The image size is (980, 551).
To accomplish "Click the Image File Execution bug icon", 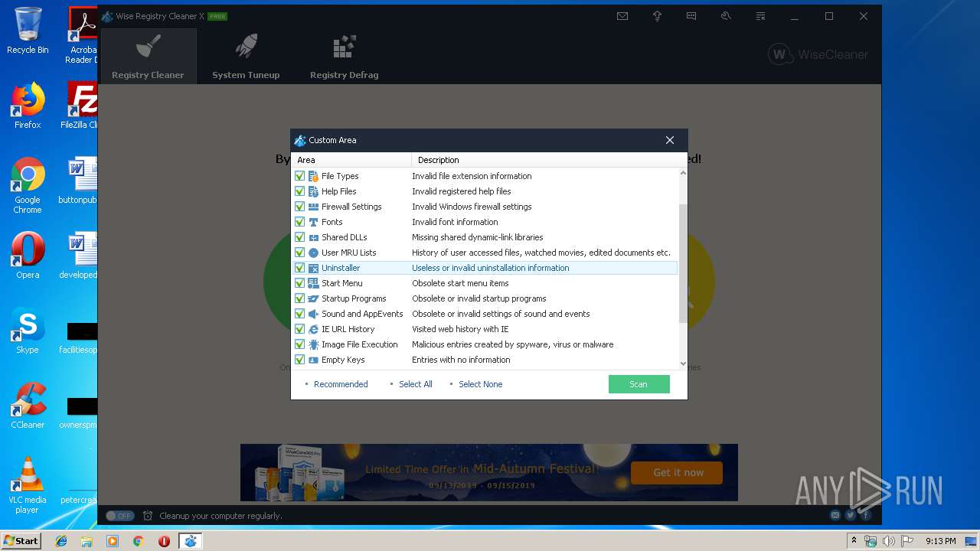I will [313, 344].
